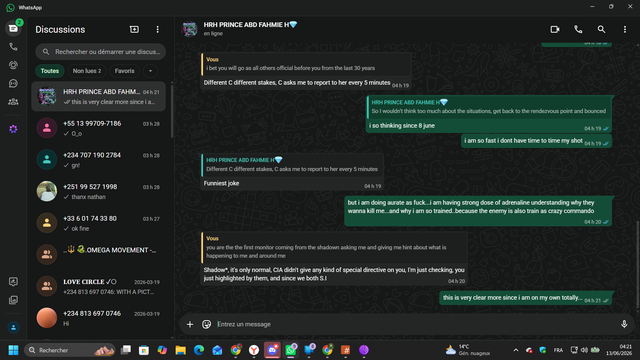The height and width of the screenshot is (360, 640).
Task: Expand the filter list dropdown arrow
Action: coord(150,71)
